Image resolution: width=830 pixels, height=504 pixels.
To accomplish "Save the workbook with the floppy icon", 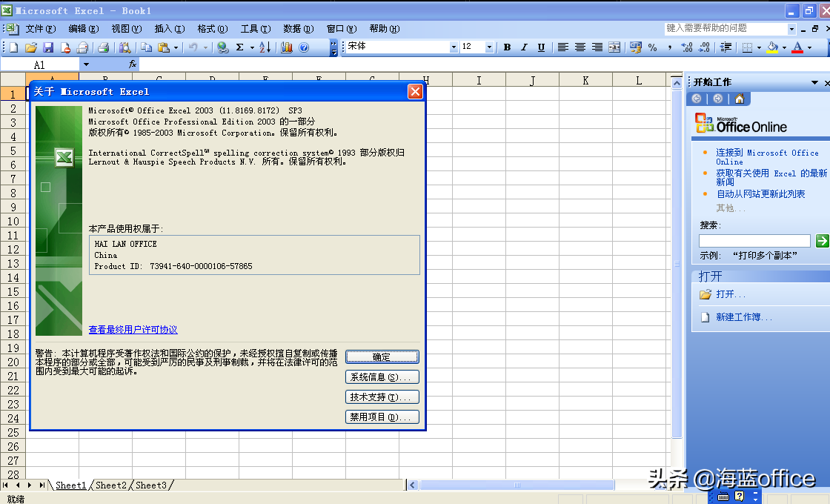I will [48, 47].
